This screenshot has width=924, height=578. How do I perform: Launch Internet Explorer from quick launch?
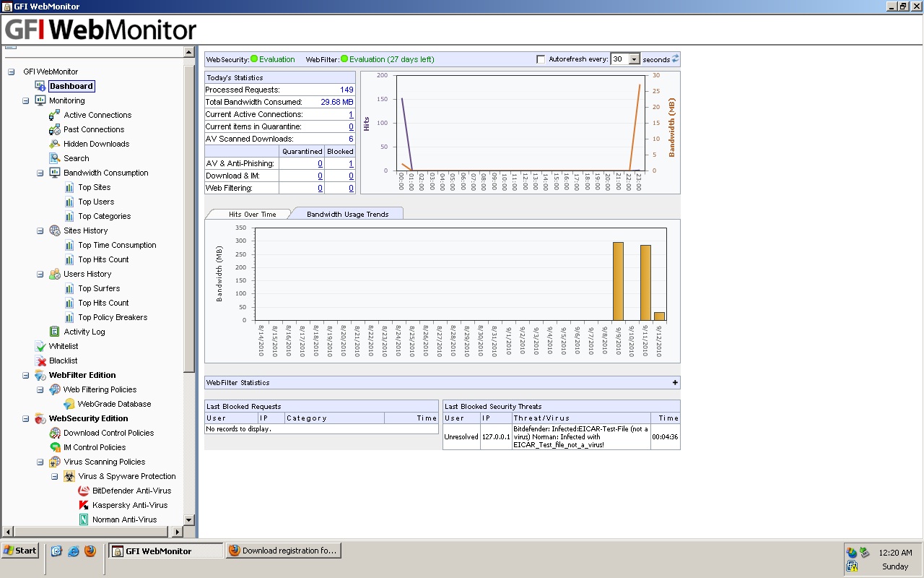[x=74, y=551]
